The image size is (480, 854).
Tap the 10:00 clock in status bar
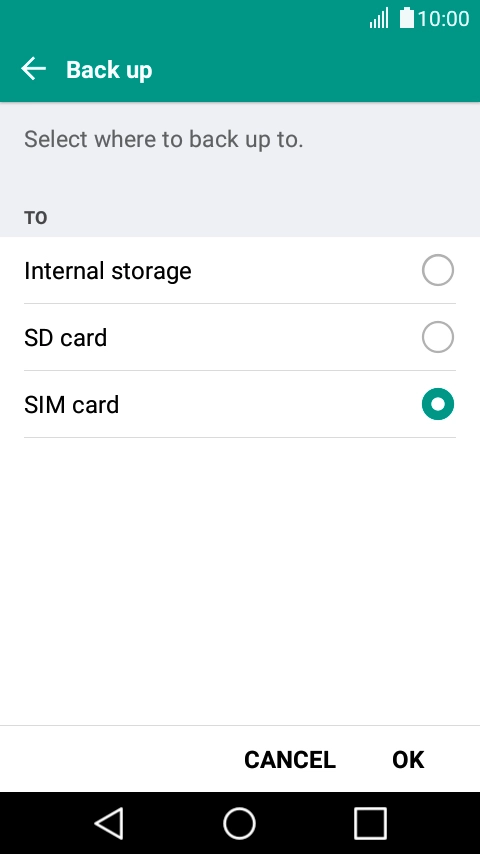443,19
